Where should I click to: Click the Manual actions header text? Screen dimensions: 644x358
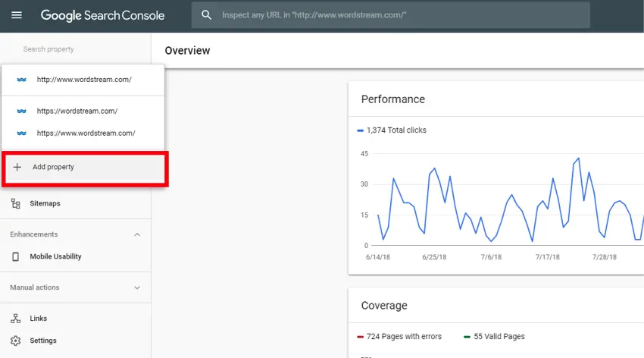click(x=35, y=287)
